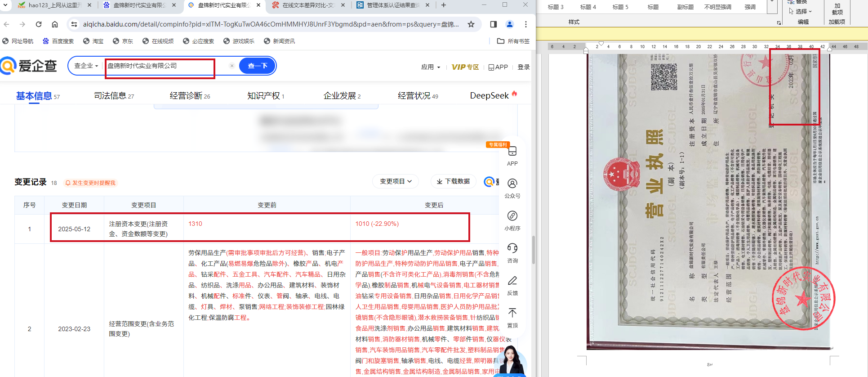Reload the aiqicha page

(39, 24)
